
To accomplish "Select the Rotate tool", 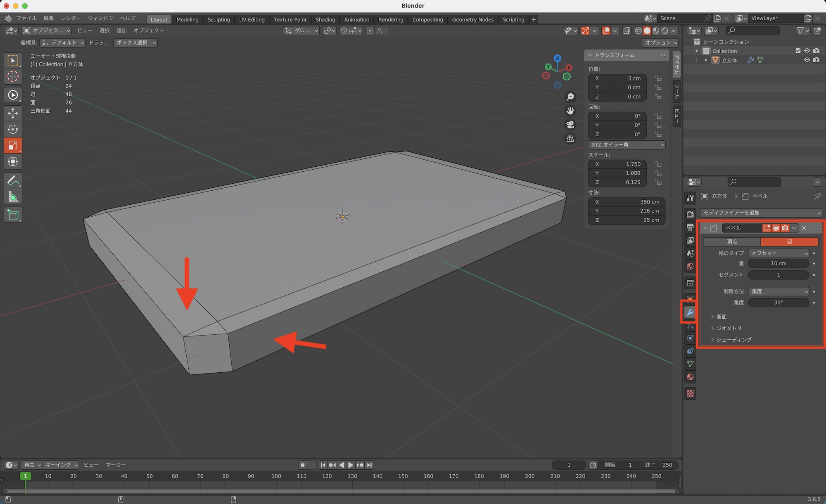I will pyautogui.click(x=13, y=129).
